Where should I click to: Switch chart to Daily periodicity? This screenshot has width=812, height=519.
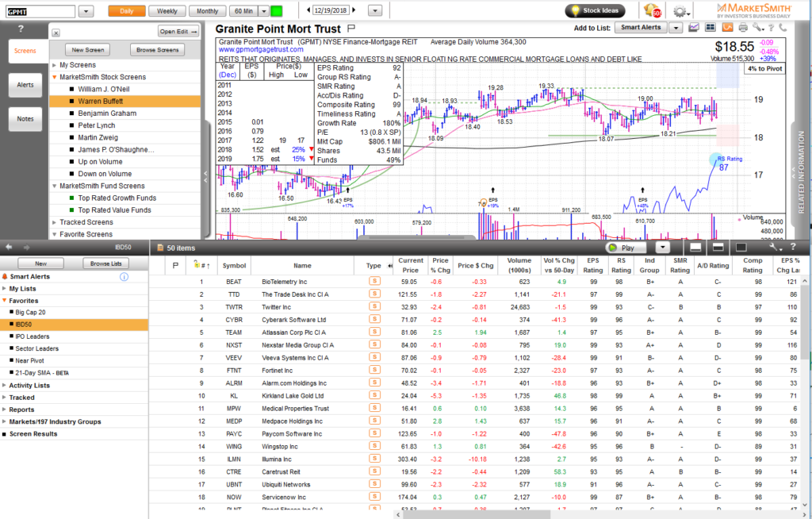click(x=126, y=11)
